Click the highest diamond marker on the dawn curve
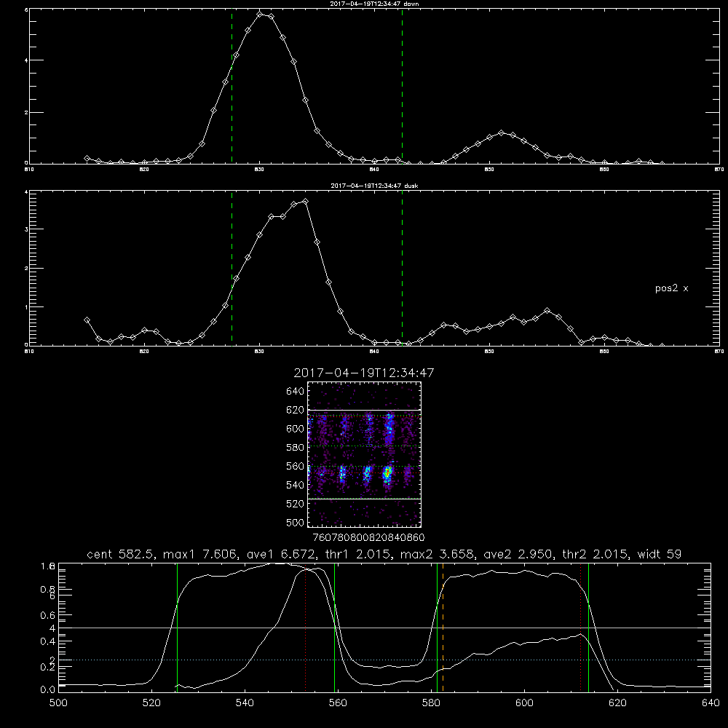 click(x=260, y=15)
